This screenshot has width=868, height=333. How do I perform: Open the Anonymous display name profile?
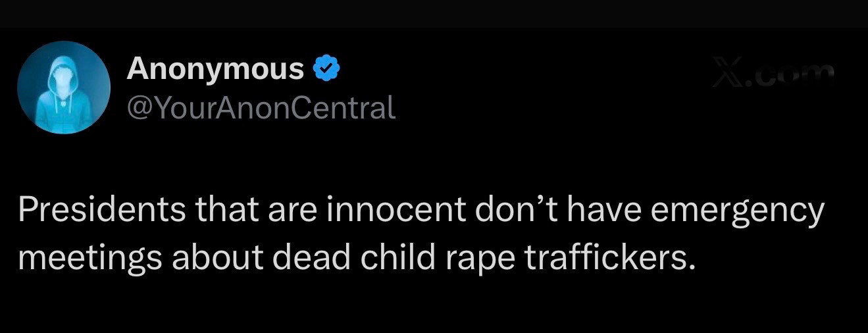point(215,68)
